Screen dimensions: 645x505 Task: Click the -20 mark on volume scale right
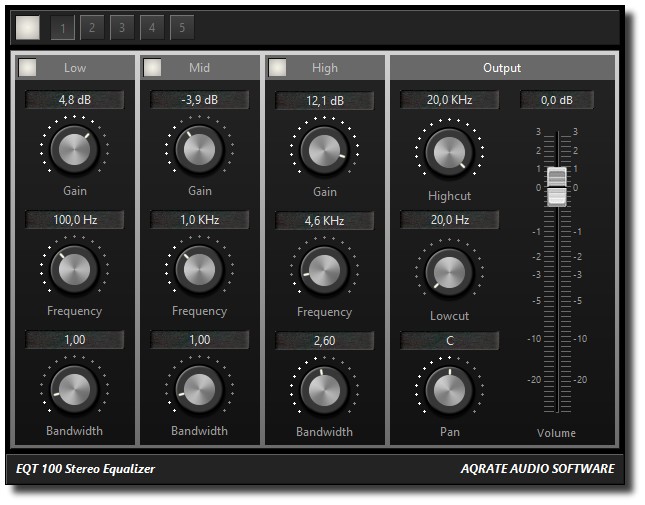point(580,380)
